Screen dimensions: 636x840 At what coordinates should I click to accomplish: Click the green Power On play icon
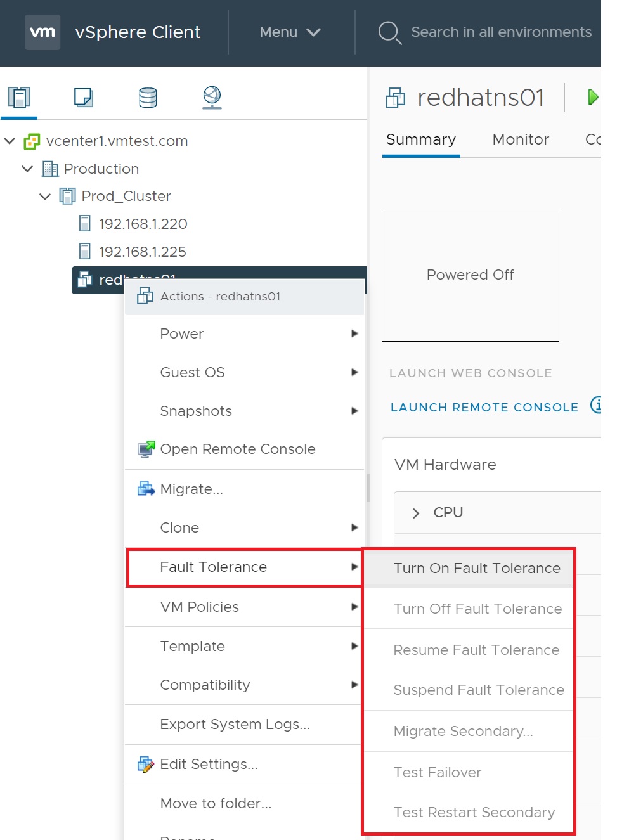pyautogui.click(x=593, y=97)
